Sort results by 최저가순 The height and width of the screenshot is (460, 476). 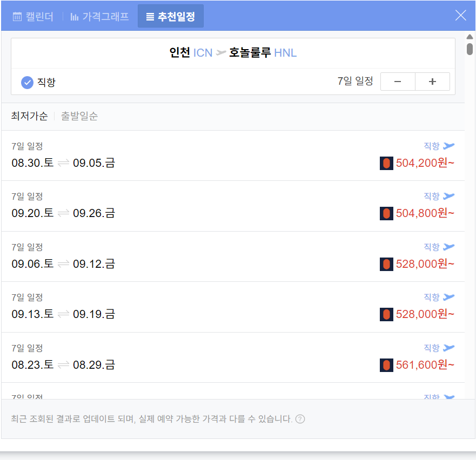pyautogui.click(x=30, y=116)
